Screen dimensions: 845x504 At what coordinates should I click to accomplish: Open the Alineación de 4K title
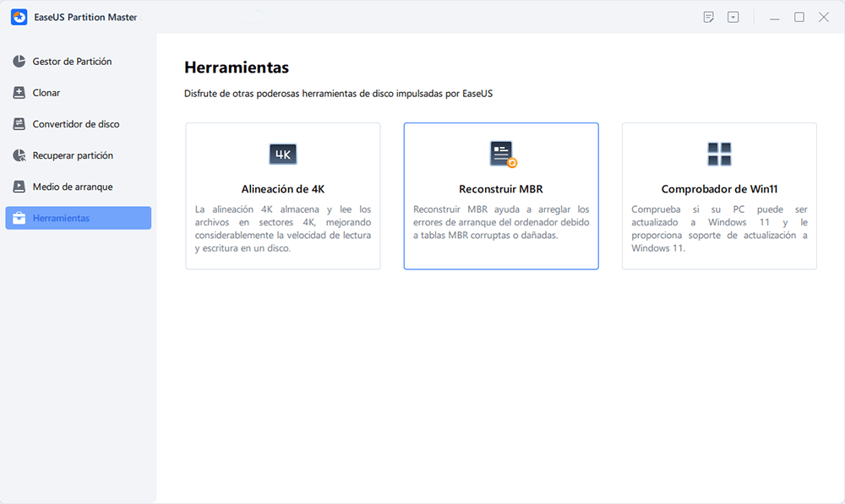tap(283, 189)
